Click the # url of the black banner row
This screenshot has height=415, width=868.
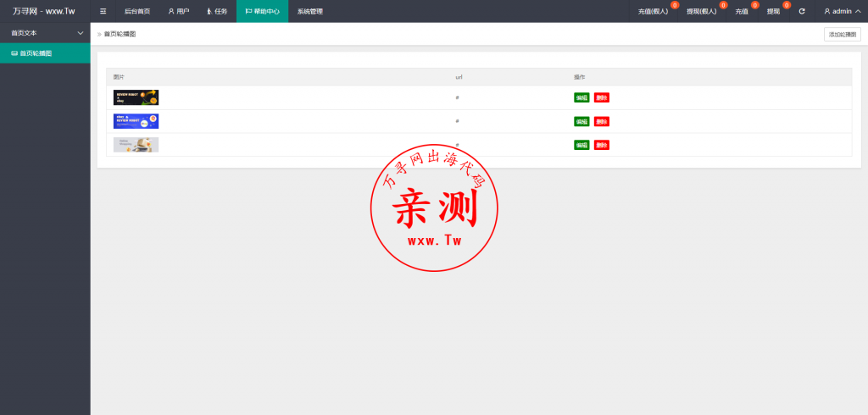pyautogui.click(x=457, y=97)
